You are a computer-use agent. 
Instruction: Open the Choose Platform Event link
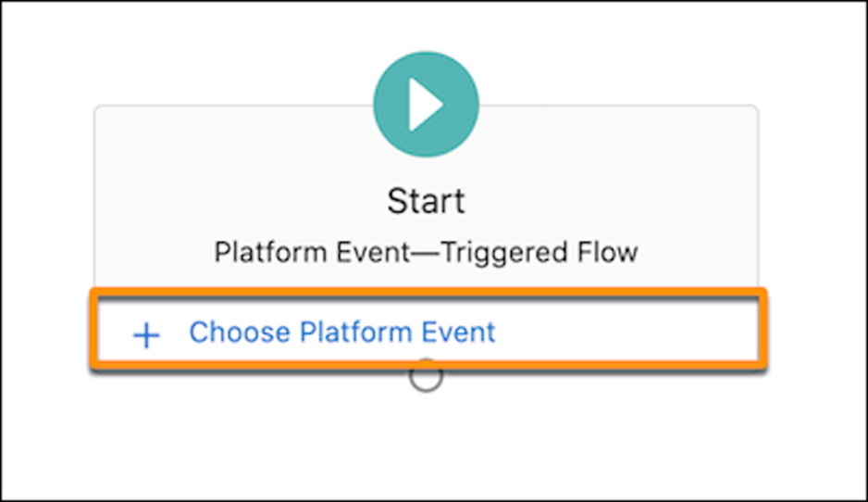point(342,333)
